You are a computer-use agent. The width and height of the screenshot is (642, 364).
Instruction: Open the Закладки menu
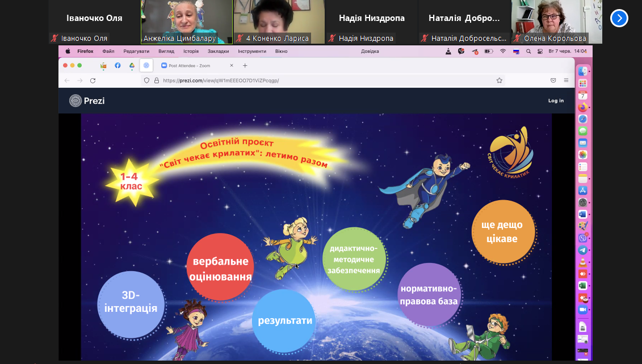[218, 51]
